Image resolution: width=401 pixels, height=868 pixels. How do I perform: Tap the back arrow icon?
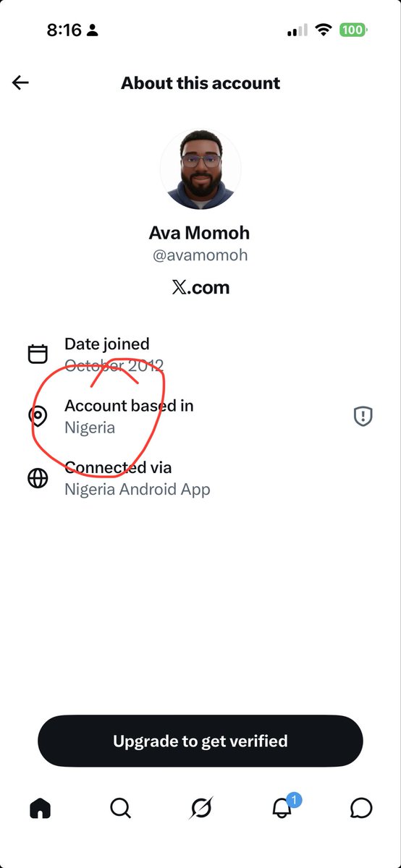pos(20,82)
